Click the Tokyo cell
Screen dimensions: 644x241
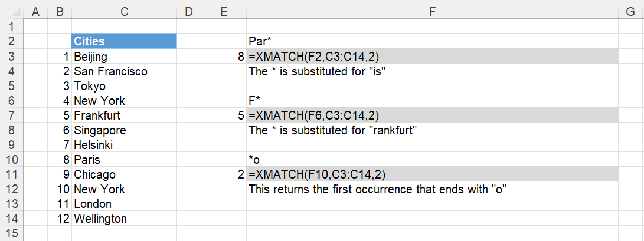pyautogui.click(x=124, y=85)
